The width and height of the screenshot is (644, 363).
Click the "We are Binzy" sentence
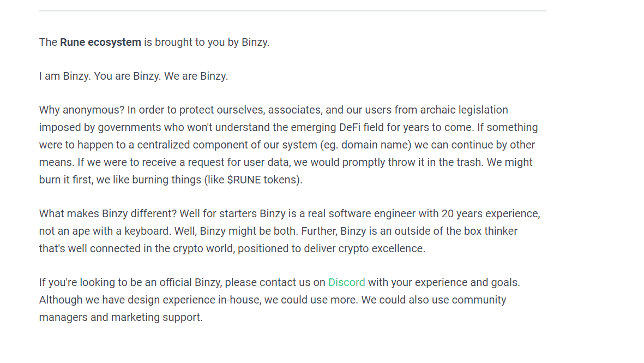pos(196,76)
